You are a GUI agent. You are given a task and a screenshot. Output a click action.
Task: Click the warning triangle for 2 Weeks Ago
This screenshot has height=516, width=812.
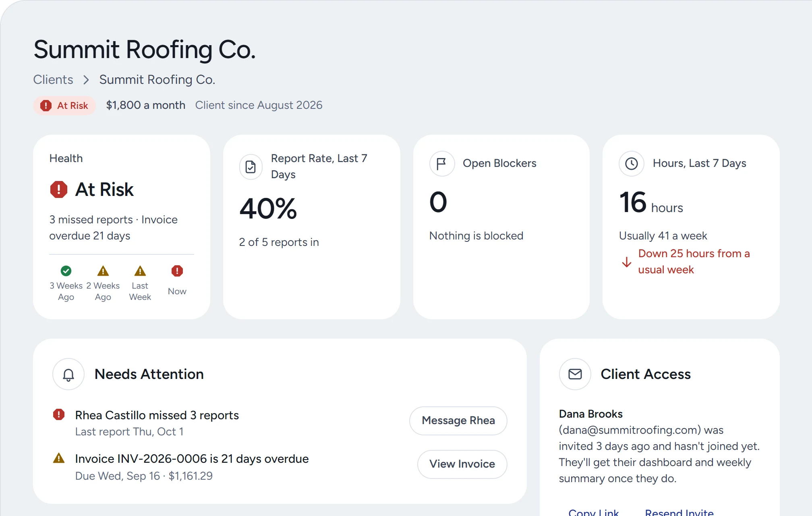[103, 271]
